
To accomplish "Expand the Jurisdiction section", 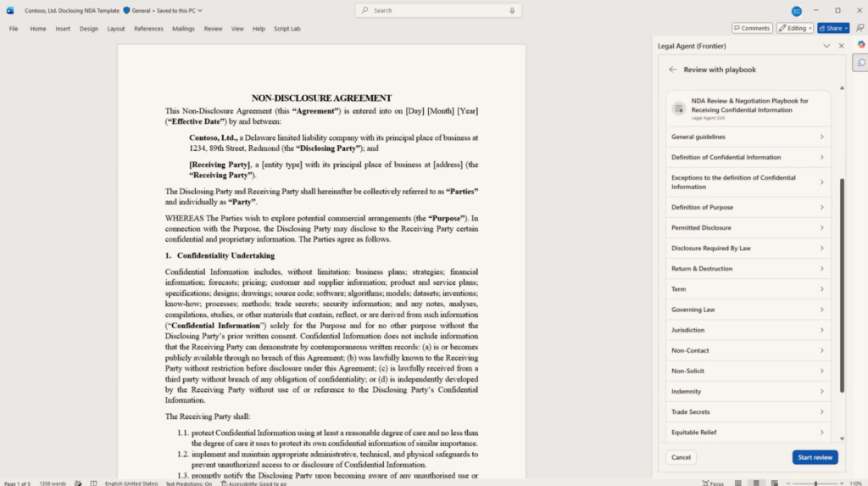I will coord(748,330).
